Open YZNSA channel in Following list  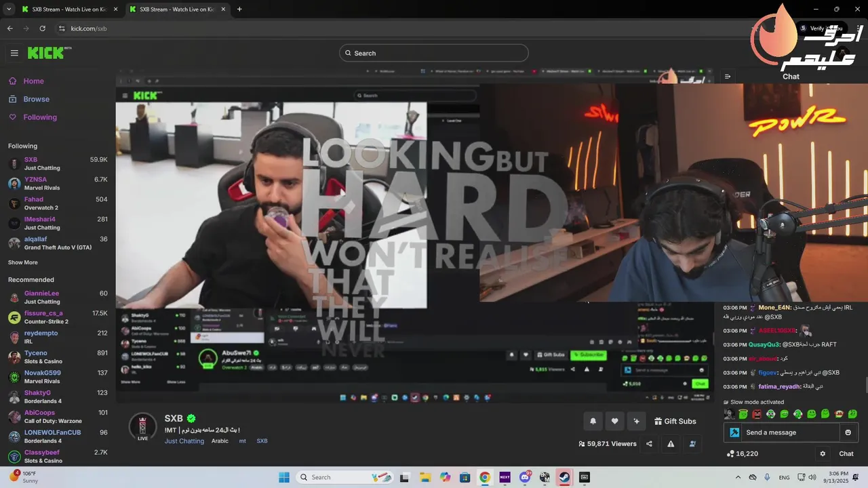click(58, 184)
